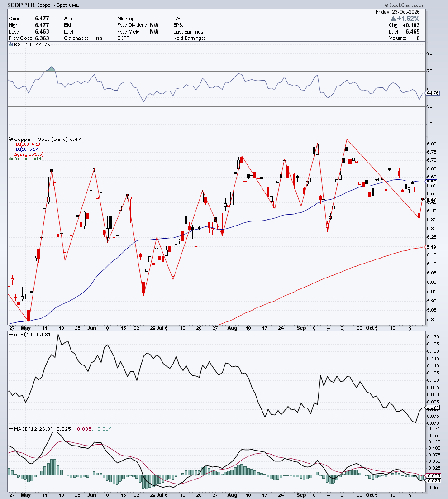The height and width of the screenshot is (499, 448).
Task: Click the MACD(12,26,9) legend label
Action: [33, 429]
